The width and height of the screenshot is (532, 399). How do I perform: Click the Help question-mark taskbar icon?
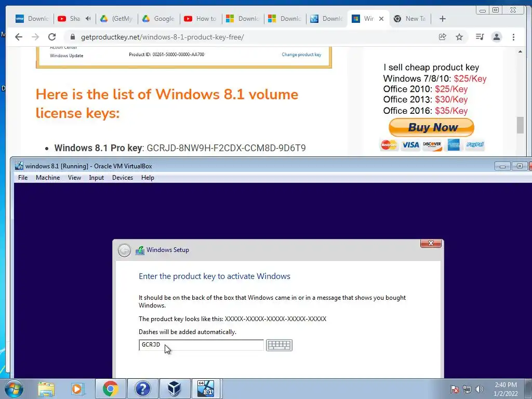pyautogui.click(x=142, y=389)
